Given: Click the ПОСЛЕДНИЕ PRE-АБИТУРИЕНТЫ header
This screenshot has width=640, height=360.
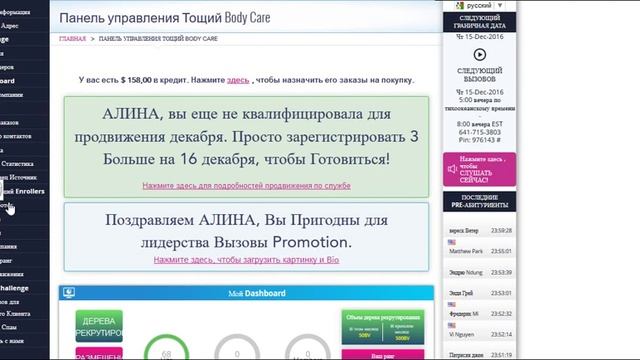Looking at the screenshot, I should (480, 201).
